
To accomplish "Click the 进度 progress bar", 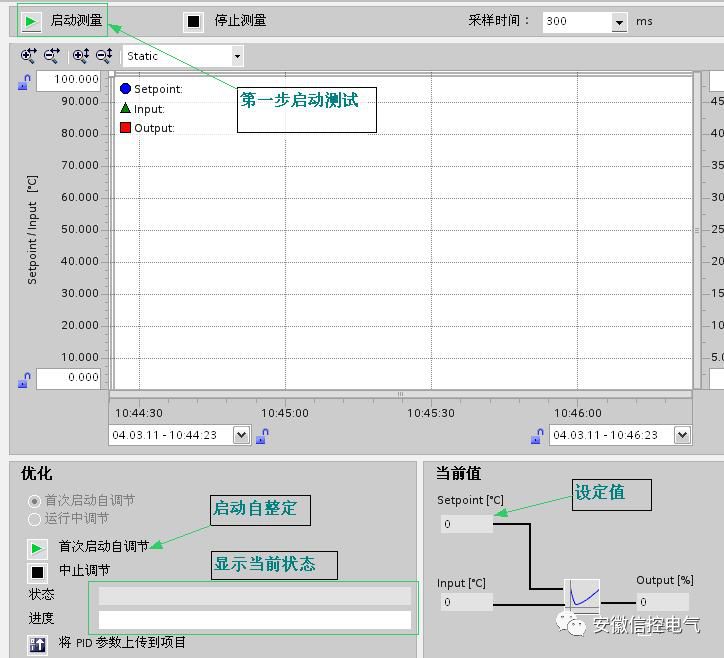I will point(254,620).
